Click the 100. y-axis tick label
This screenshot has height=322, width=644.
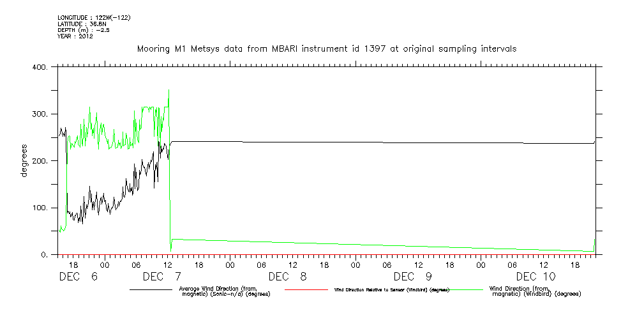40,208
